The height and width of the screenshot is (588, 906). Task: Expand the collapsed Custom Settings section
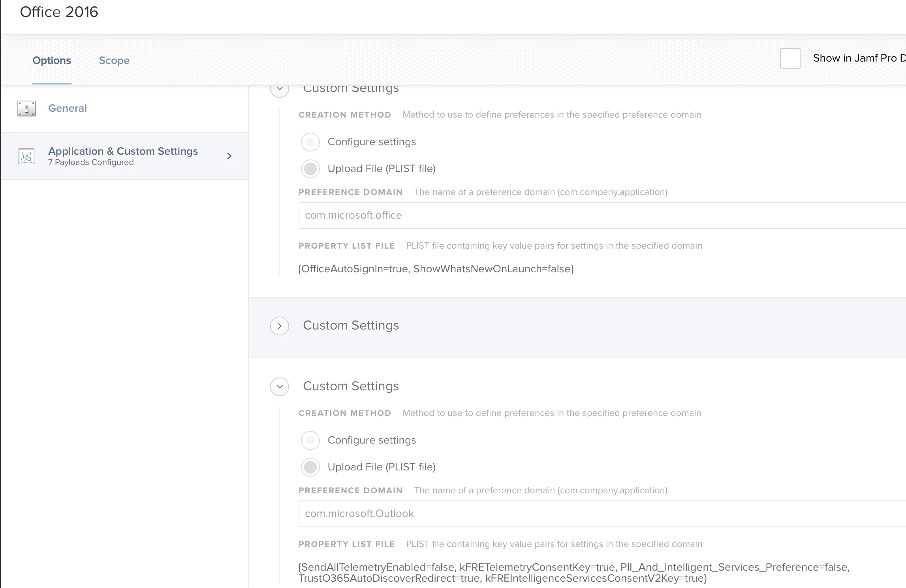pos(280,326)
